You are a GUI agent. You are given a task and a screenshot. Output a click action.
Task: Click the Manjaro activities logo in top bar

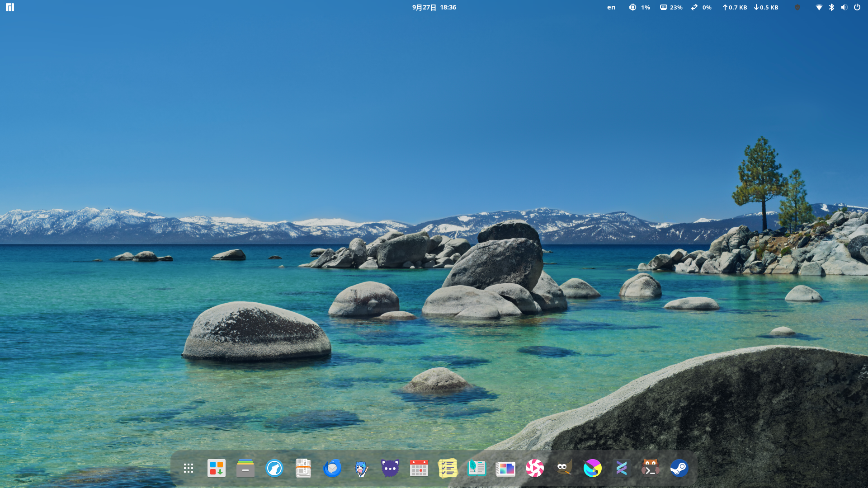10,7
